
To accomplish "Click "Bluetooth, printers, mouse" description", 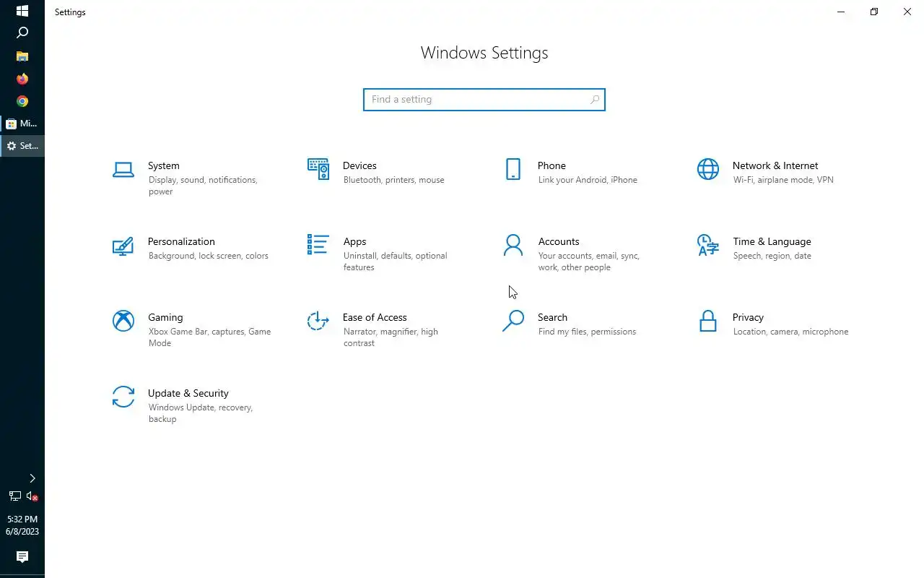I will [393, 180].
